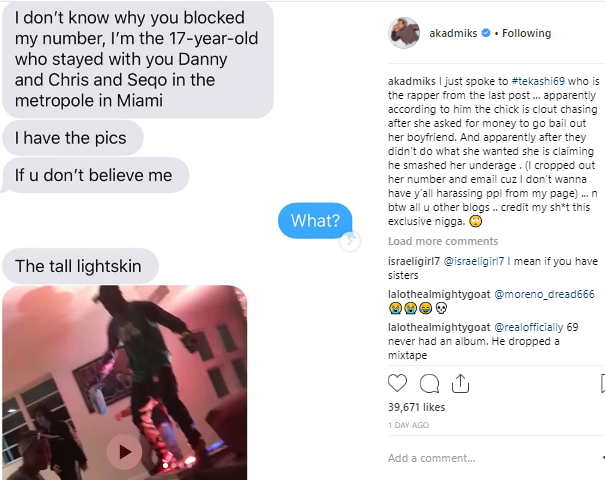Open akadmiks username in header

click(453, 34)
